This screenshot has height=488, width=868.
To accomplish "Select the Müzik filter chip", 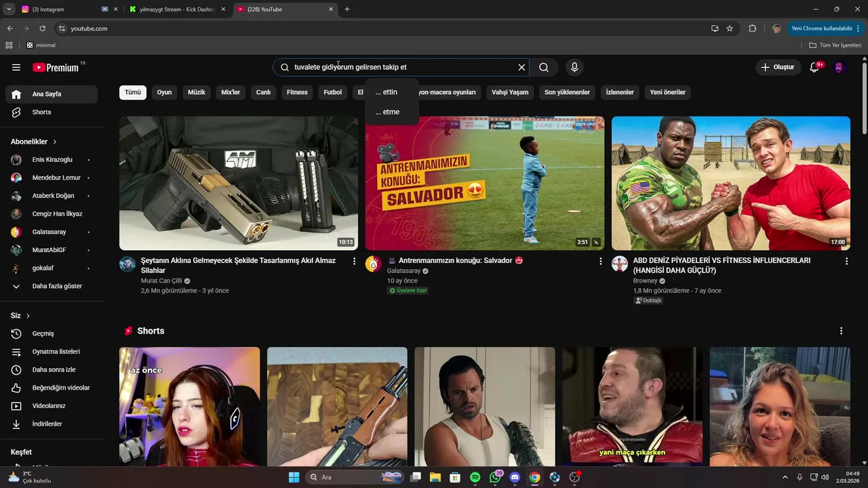I will (196, 92).
